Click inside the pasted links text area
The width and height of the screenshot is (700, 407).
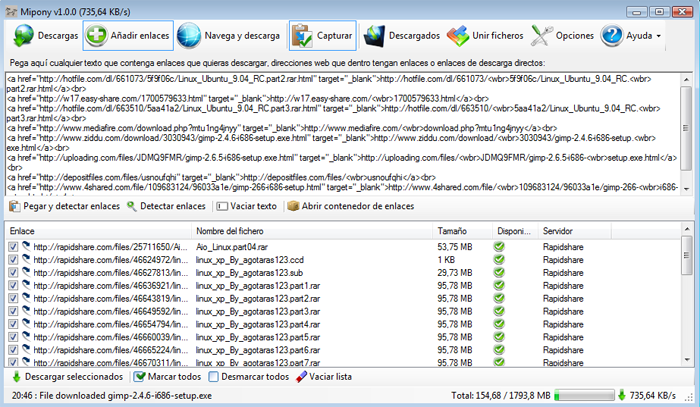pyautogui.click(x=342, y=134)
